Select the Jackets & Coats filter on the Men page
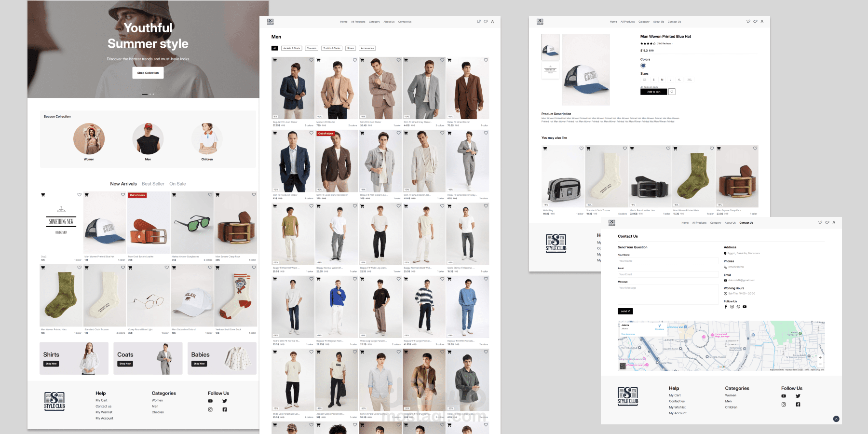 pyautogui.click(x=291, y=48)
